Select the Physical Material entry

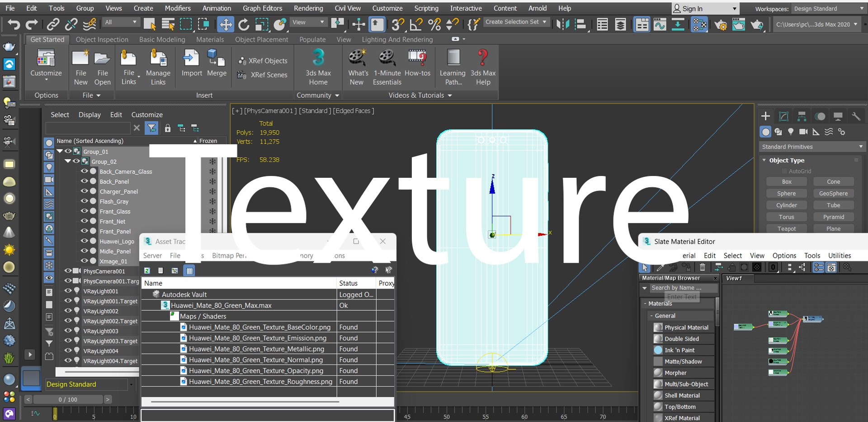pyautogui.click(x=683, y=327)
